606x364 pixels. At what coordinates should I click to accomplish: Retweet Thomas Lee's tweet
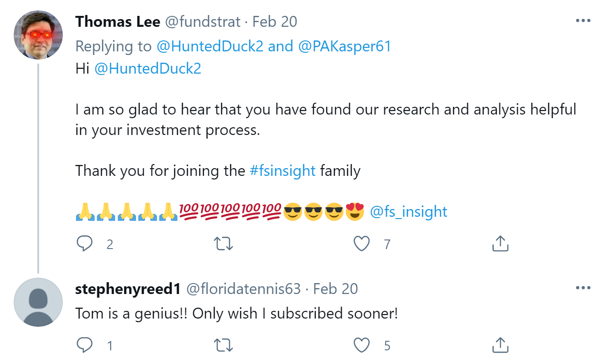tap(223, 244)
